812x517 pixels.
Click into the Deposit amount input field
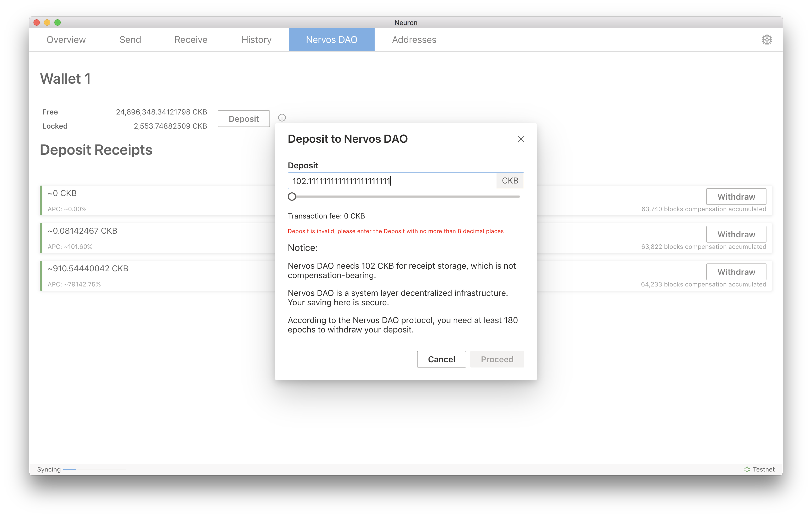[391, 181]
